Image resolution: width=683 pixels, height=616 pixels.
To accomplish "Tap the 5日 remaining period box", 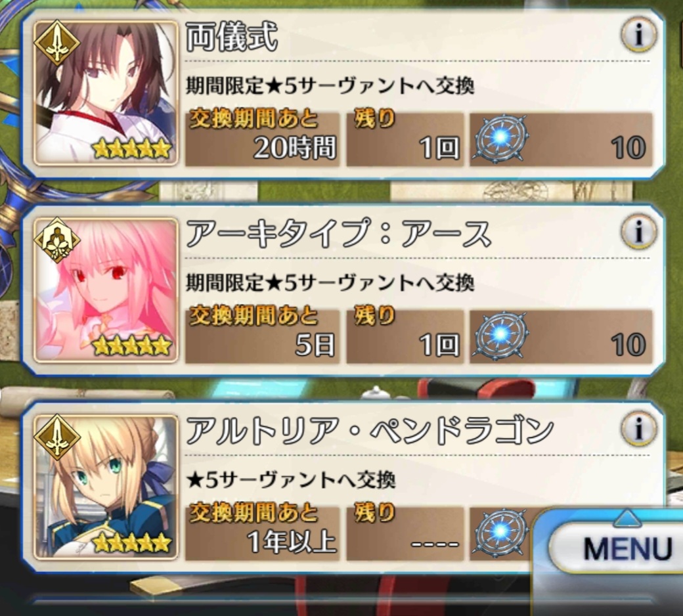I will pos(262,336).
